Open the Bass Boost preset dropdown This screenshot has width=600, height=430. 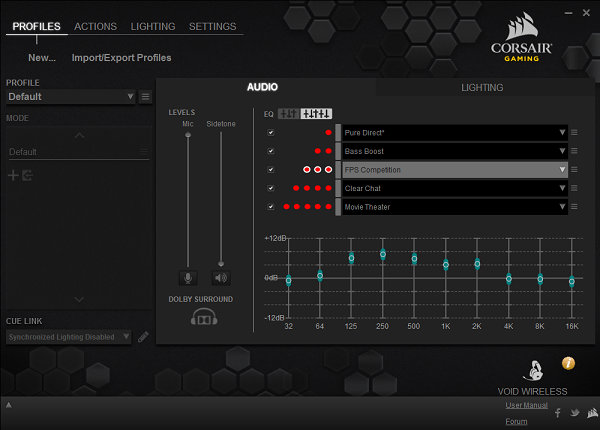(455, 151)
